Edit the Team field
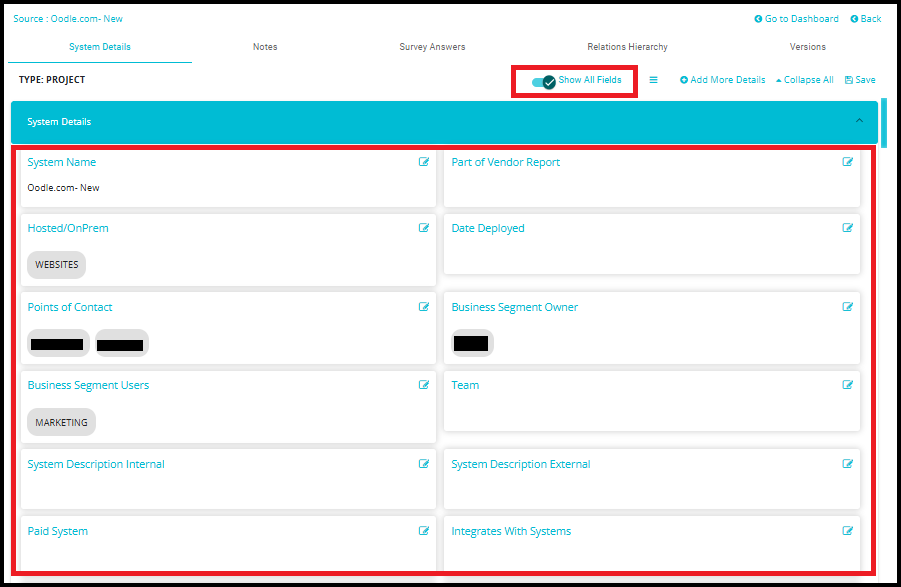 pos(848,385)
